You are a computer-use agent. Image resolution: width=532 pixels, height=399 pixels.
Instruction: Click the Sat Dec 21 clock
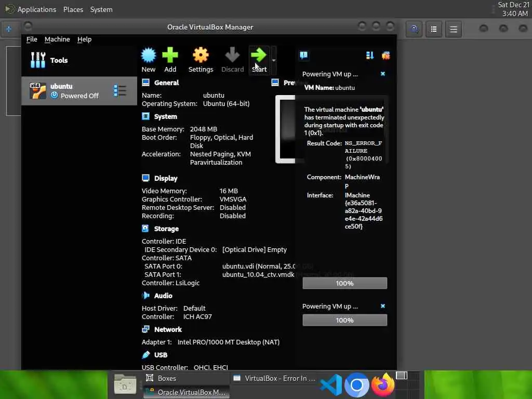[513, 9]
